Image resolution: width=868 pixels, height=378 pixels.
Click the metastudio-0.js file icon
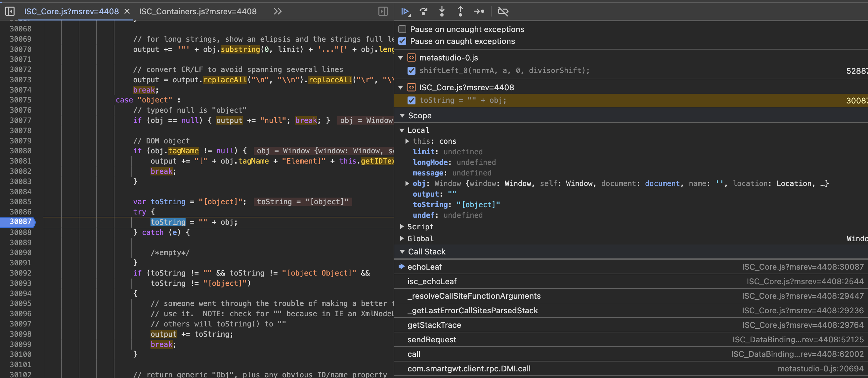click(x=412, y=58)
